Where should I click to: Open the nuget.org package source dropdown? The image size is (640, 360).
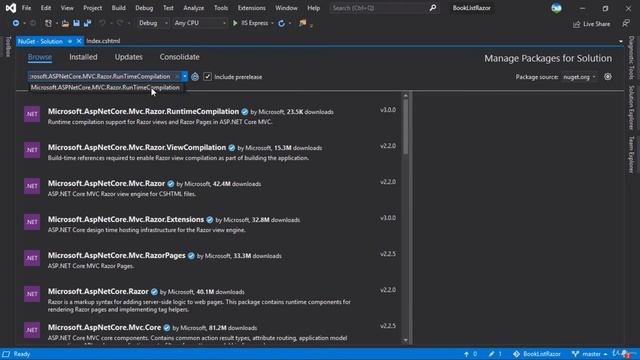[x=579, y=77]
